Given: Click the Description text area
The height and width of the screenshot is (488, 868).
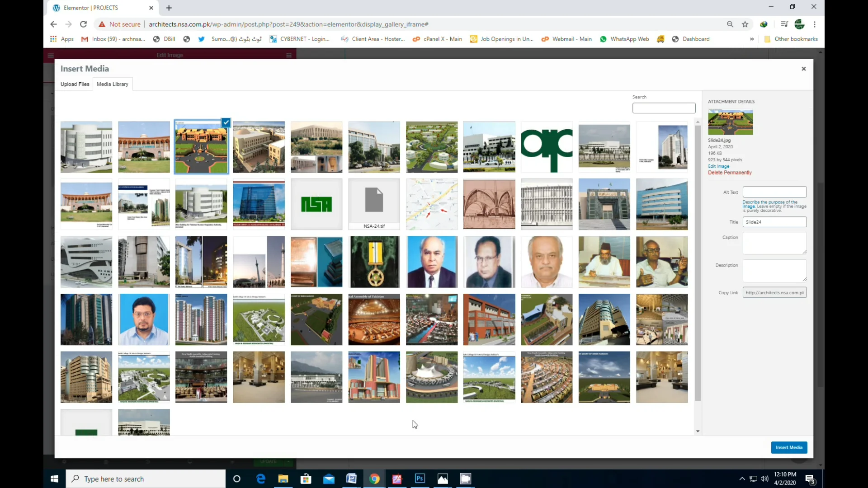Looking at the screenshot, I should [774, 271].
